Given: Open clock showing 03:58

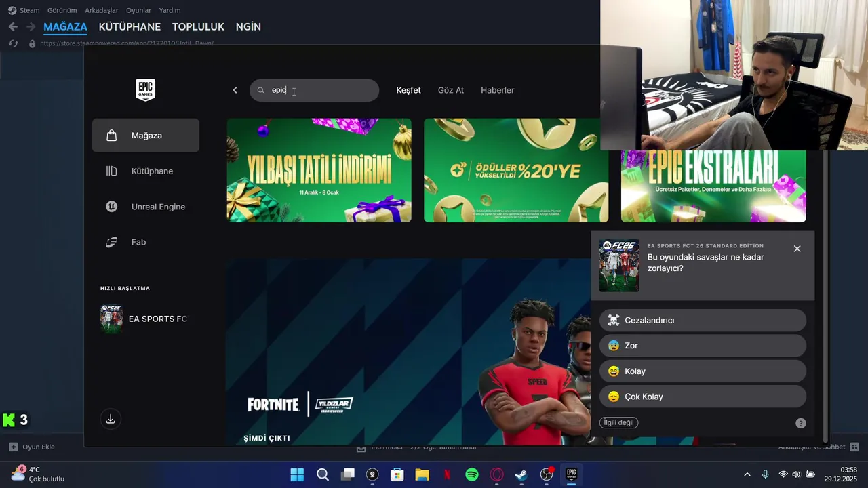Looking at the screenshot, I should tap(841, 474).
